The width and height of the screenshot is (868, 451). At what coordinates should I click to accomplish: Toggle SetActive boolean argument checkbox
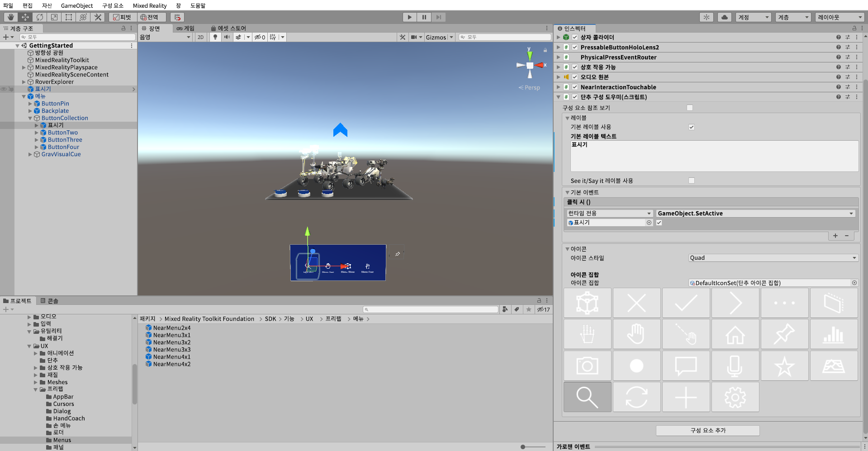click(x=659, y=223)
